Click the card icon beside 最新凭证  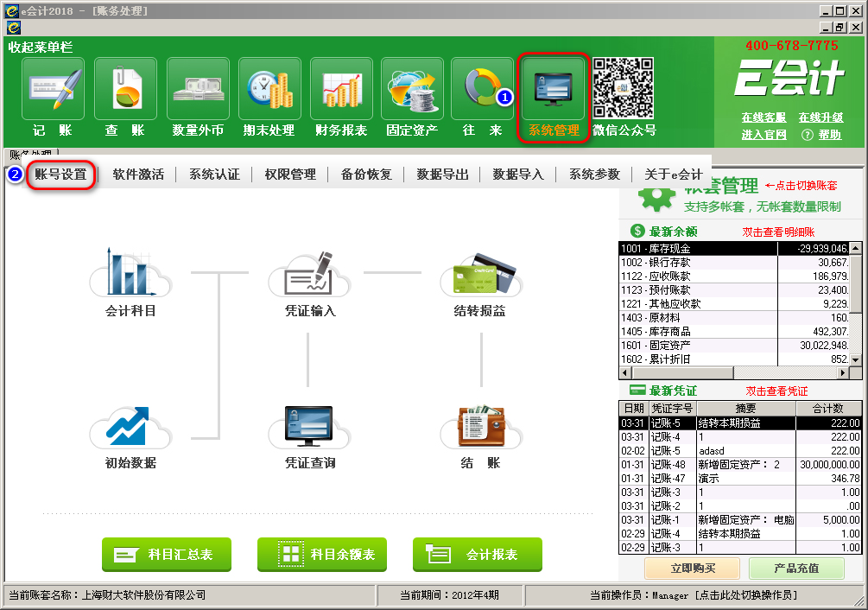[637, 390]
